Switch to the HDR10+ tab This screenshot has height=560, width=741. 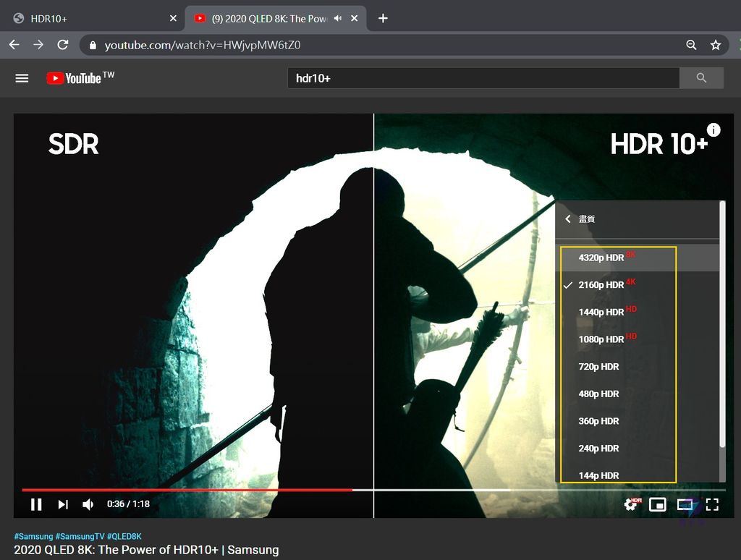(x=92, y=18)
